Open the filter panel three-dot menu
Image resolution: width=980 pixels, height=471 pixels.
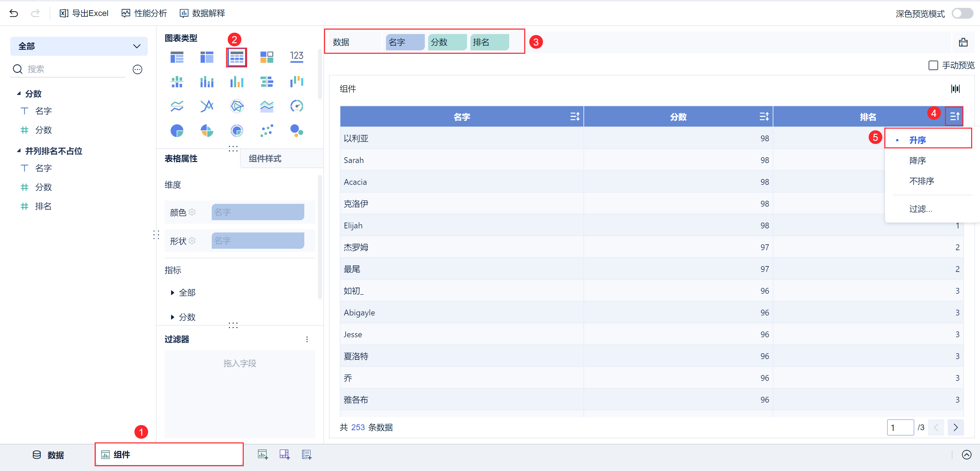[307, 339]
